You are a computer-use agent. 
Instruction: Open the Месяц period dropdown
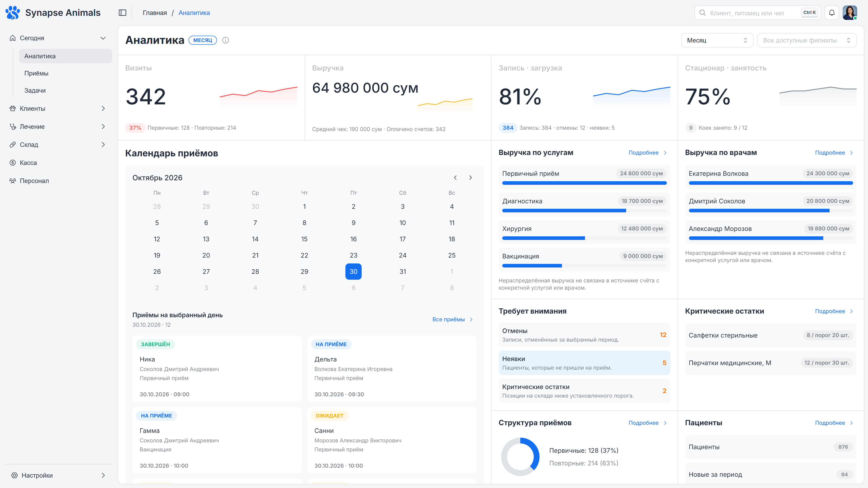click(x=717, y=40)
